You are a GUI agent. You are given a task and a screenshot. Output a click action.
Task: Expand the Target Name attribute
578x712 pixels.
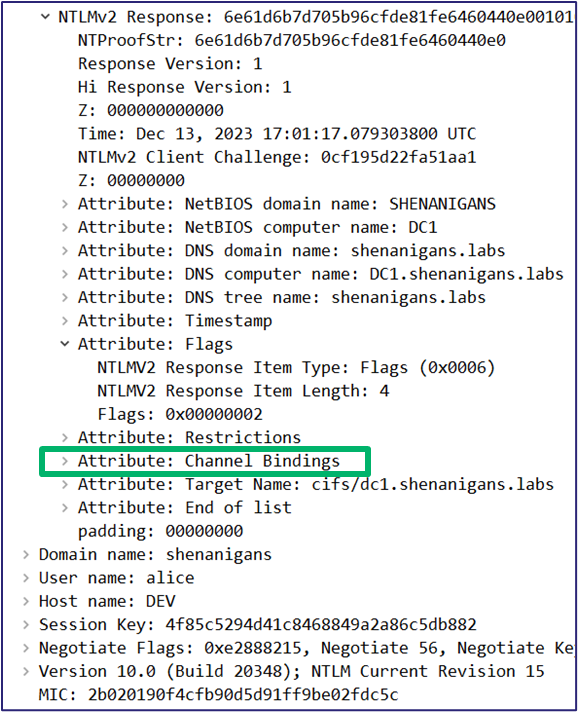tap(65, 484)
